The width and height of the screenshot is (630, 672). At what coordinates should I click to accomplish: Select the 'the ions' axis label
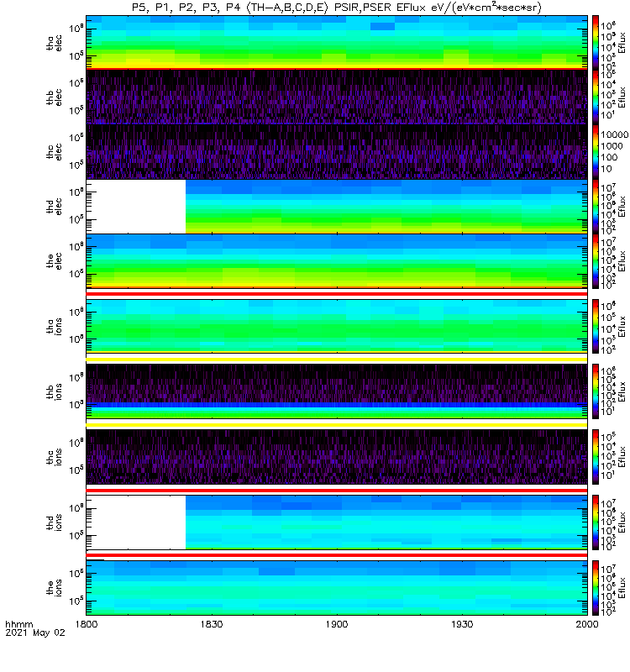[x=54, y=587]
